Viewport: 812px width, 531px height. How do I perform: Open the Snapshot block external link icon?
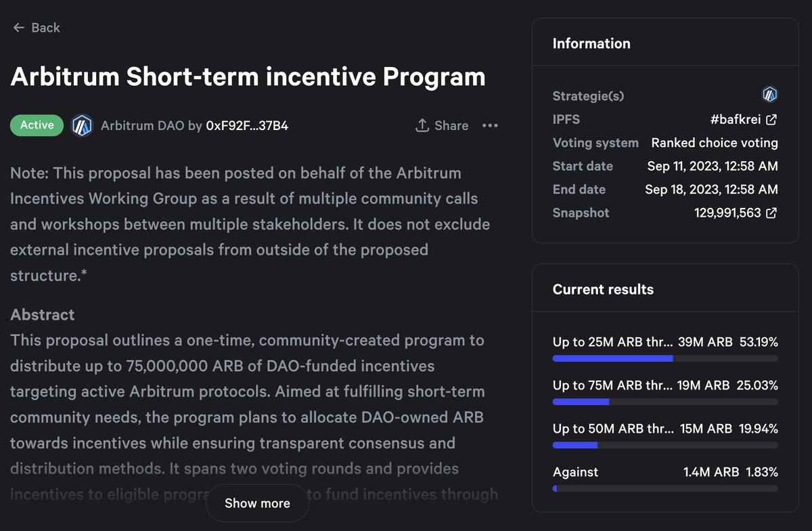tap(771, 213)
